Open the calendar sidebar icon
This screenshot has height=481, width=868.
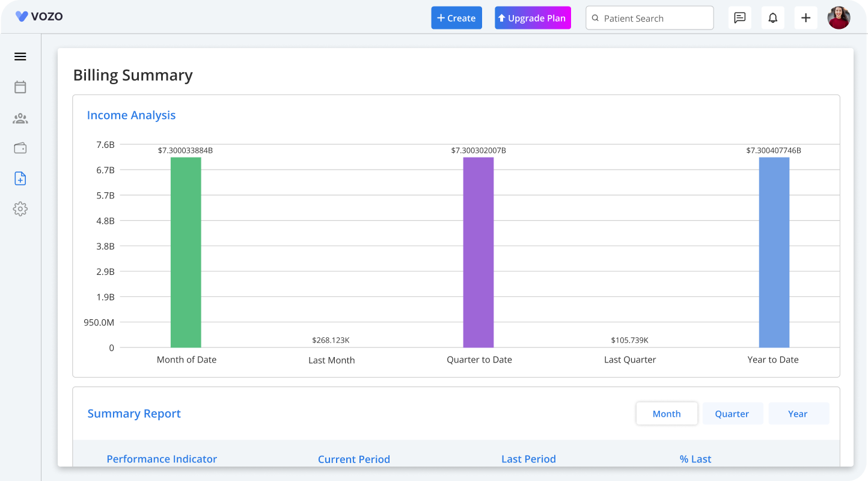[x=20, y=87]
